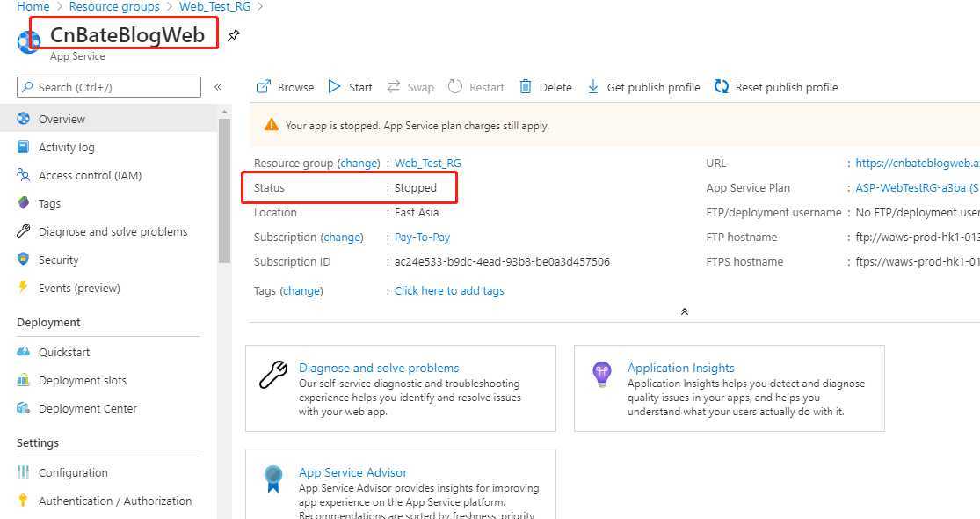This screenshot has width=980, height=519.
Task: Click the Browse external link icon
Action: [x=264, y=86]
